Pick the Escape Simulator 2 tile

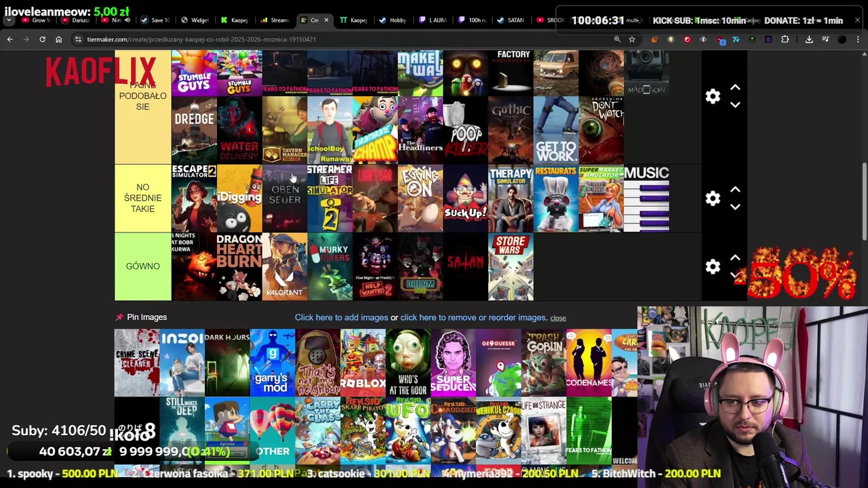click(194, 198)
